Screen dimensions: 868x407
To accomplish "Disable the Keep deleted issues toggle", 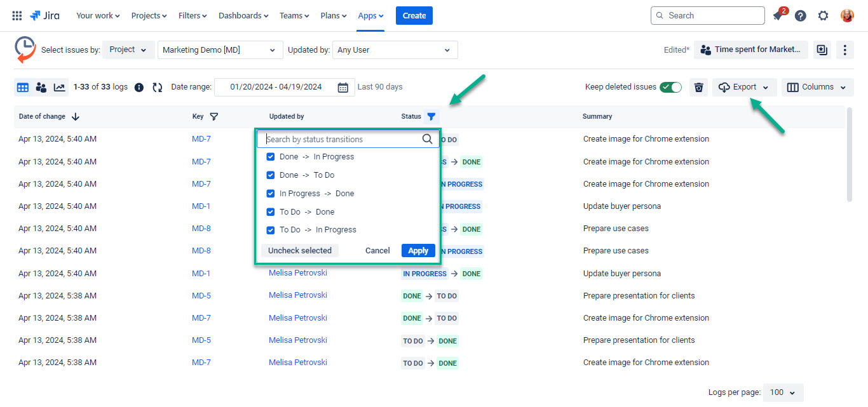I will [670, 87].
